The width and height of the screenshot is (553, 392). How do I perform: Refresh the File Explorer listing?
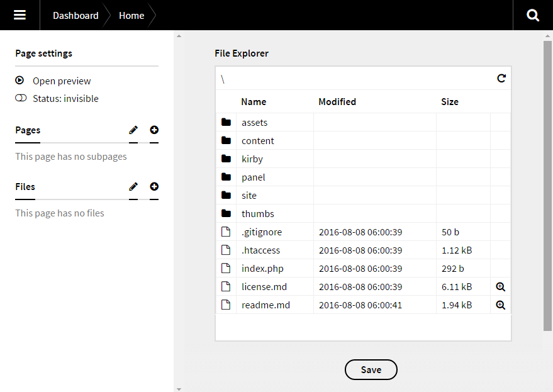(x=501, y=79)
